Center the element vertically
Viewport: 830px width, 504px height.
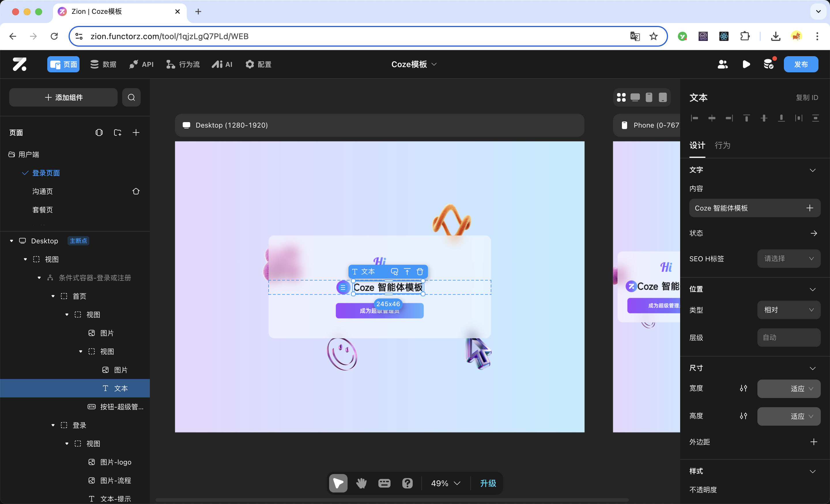coord(764,118)
